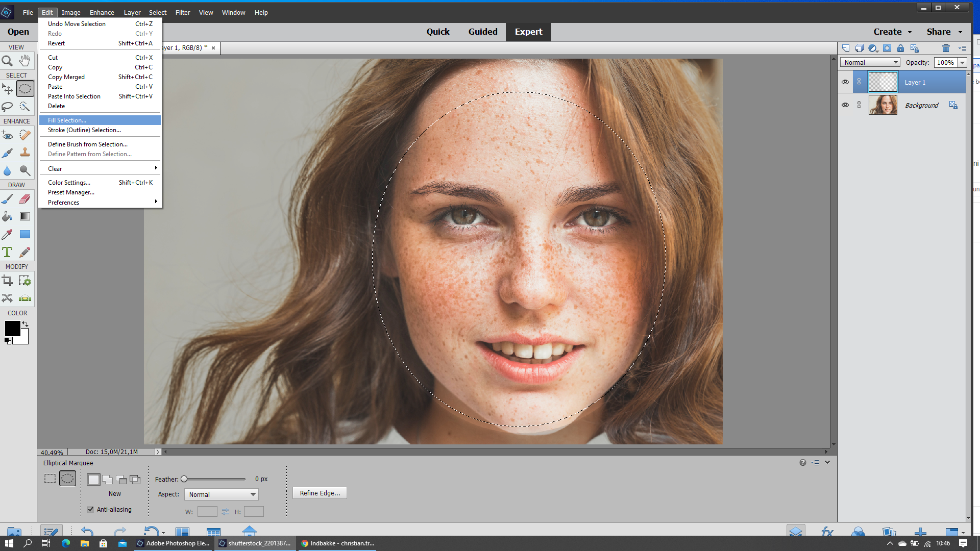The width and height of the screenshot is (980, 551).
Task: Switch to the Guided editing tab
Action: point(482,32)
